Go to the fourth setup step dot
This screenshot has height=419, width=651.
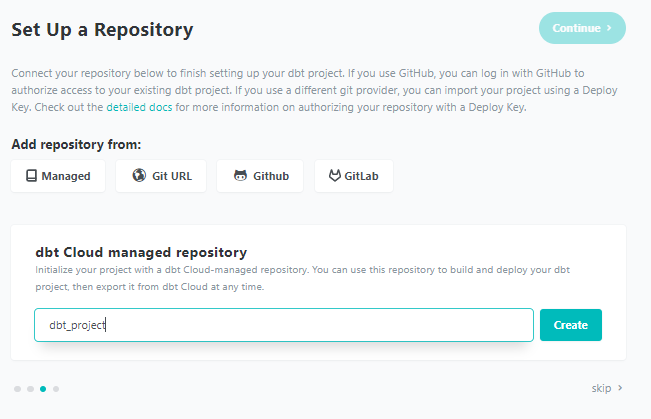pos(56,388)
